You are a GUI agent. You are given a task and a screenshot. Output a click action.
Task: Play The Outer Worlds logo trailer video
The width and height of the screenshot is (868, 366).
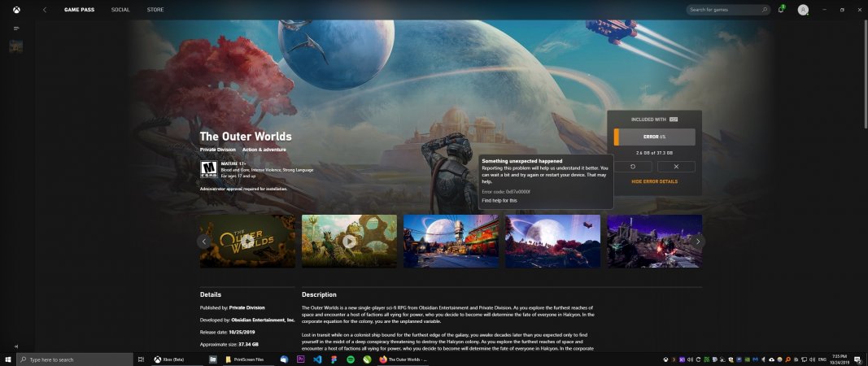247,242
